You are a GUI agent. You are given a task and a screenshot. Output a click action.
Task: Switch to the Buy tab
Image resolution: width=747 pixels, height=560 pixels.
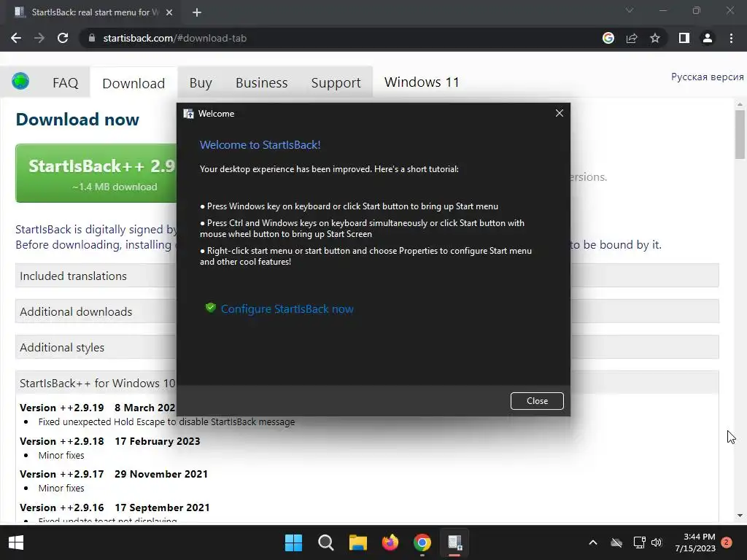coord(201,83)
